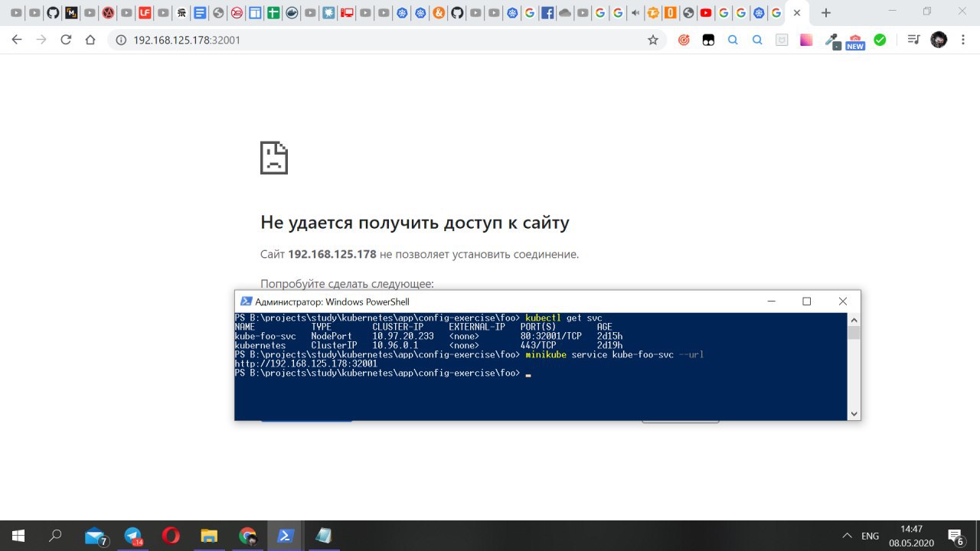Viewport: 980px width, 551px height.
Task: Click the 443/TCP port value
Action: coord(538,345)
